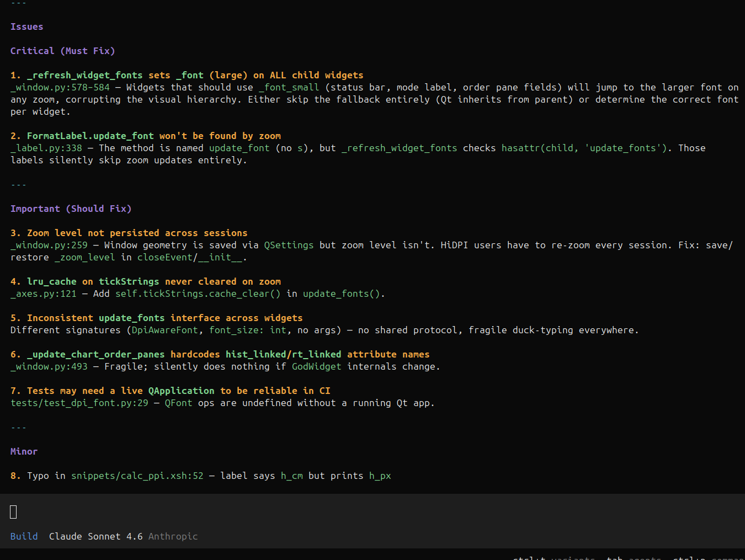
Task: Open the _window.py:493 file reference
Action: pyautogui.click(x=49, y=366)
